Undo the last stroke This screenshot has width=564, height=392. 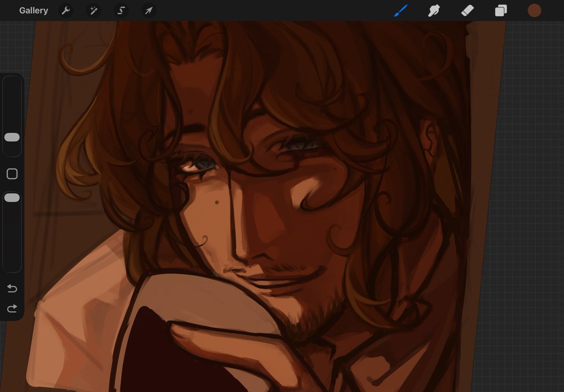tap(12, 288)
